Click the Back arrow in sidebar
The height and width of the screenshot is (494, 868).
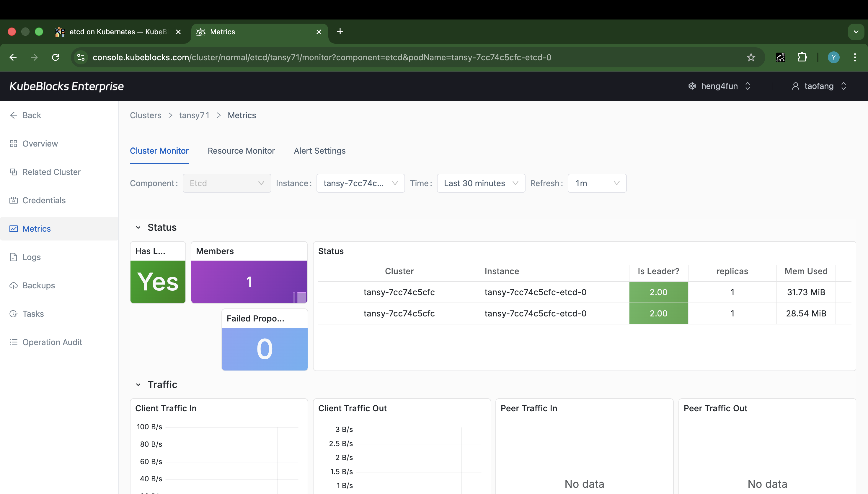[x=14, y=115]
